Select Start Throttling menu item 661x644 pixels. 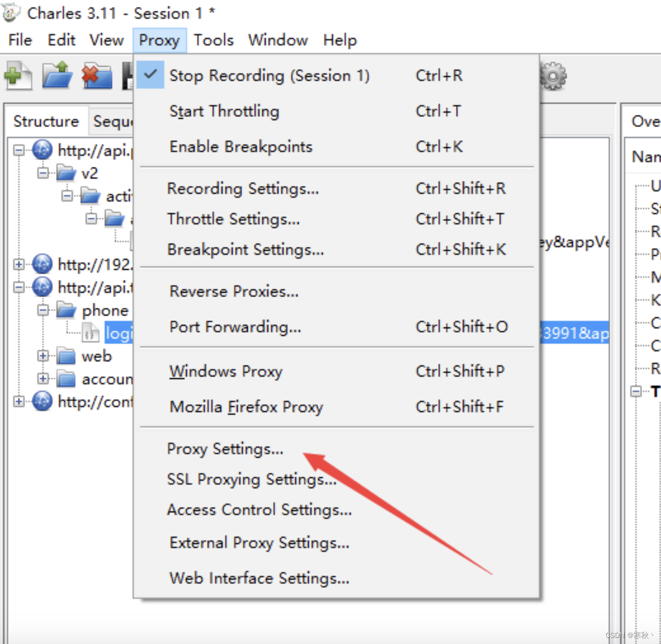click(336, 111)
